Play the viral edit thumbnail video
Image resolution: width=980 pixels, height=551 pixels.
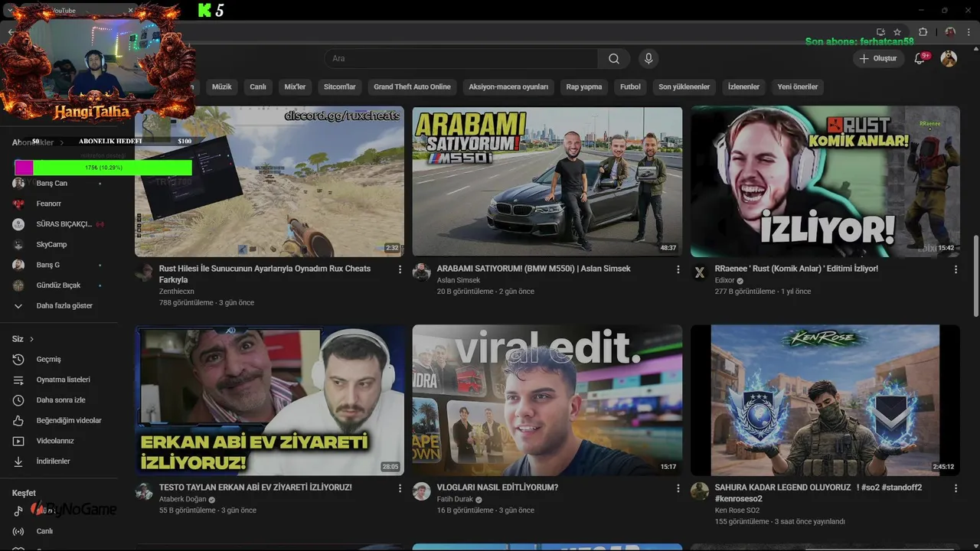coord(547,400)
